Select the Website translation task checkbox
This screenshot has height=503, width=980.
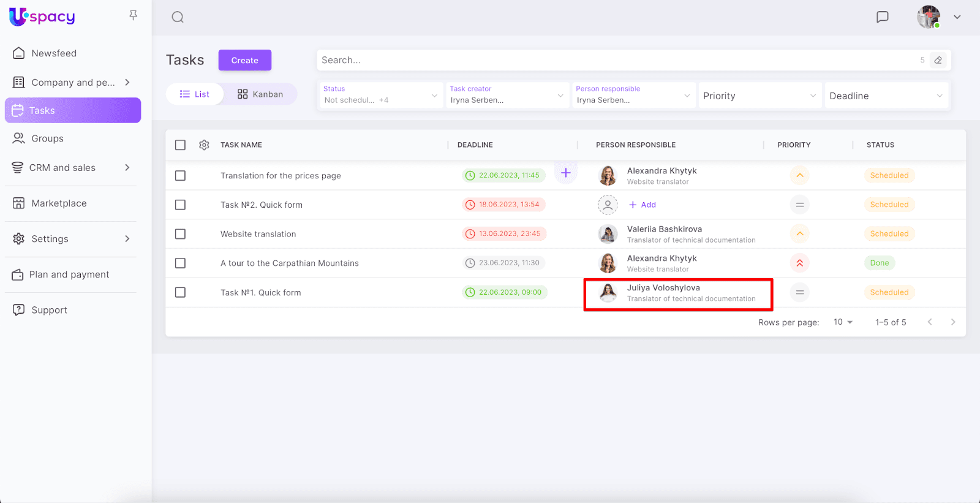[180, 234]
